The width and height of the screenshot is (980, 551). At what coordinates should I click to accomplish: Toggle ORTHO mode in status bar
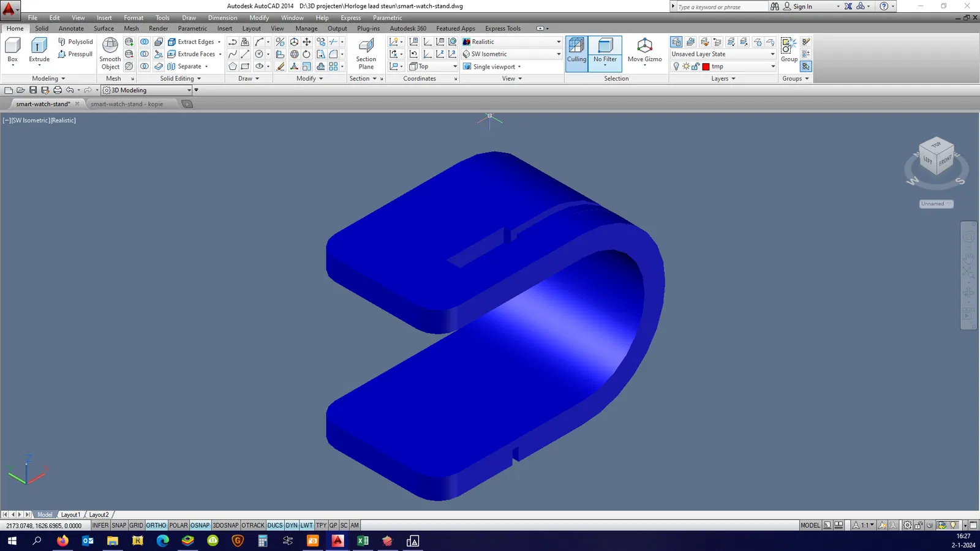coord(156,525)
